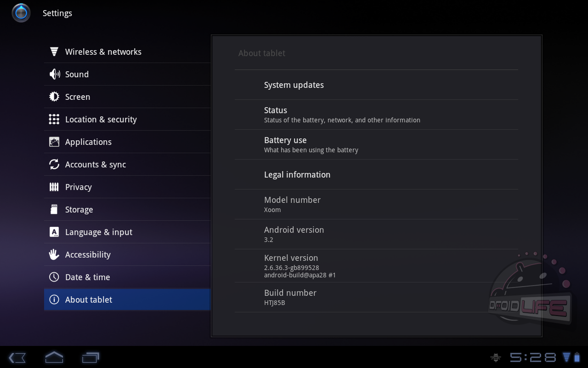Screen dimensions: 588x368
Task: Tap the Wireless & networks signal icon
Action: (x=54, y=52)
